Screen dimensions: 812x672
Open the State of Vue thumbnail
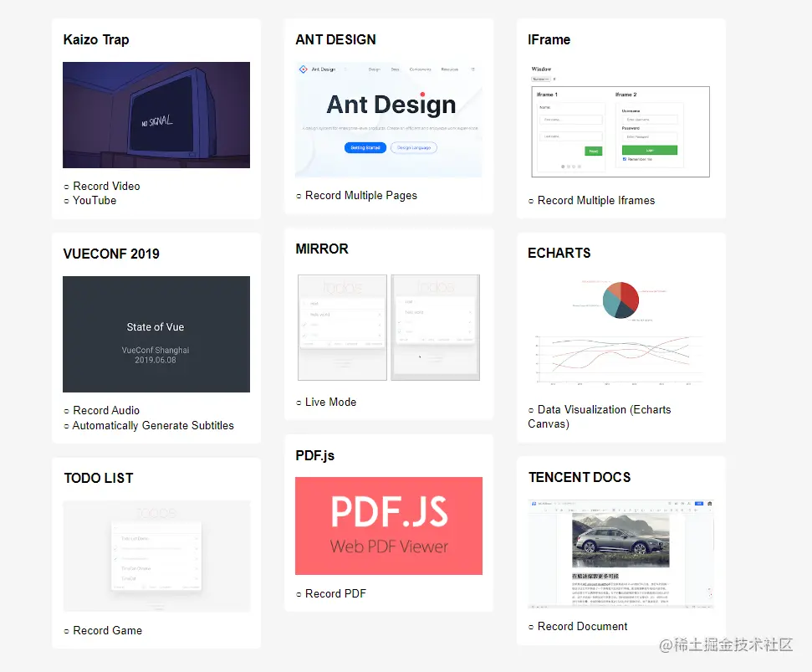click(x=156, y=334)
